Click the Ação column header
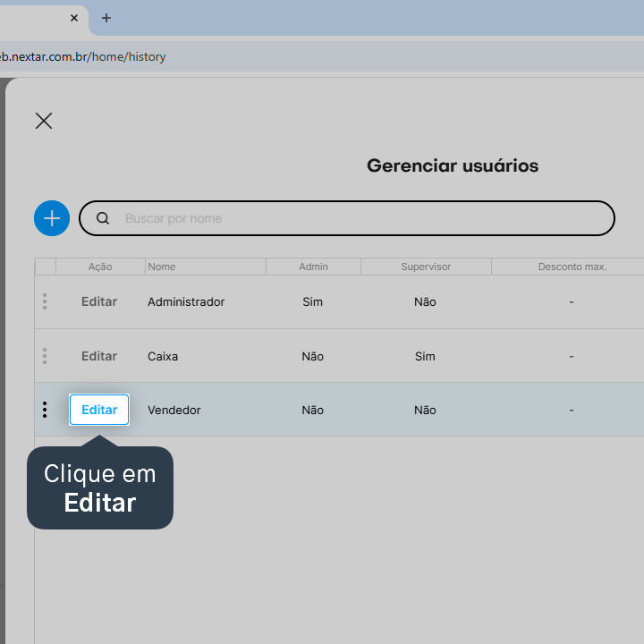Screen dimensions: 644x644 point(100,267)
